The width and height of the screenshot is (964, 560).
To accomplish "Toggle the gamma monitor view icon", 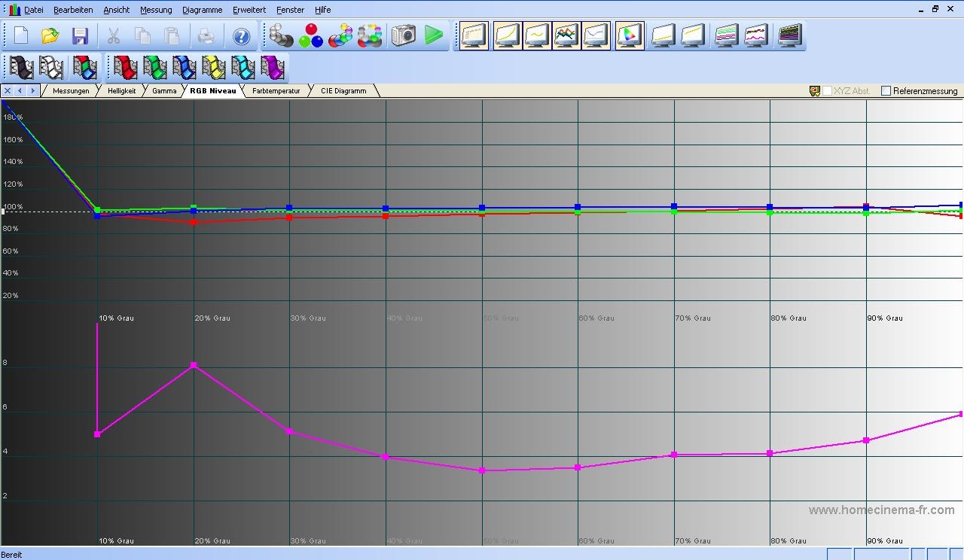I will coord(537,35).
